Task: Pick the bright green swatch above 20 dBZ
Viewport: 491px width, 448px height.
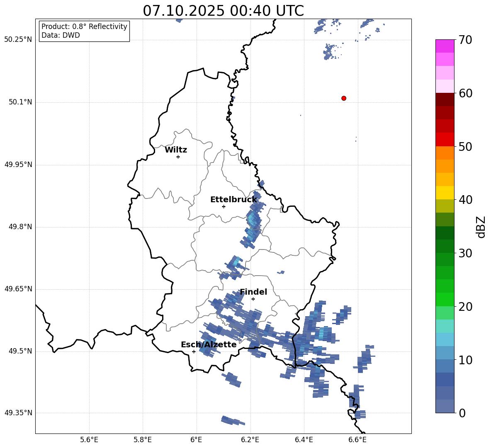Action: pos(445,300)
